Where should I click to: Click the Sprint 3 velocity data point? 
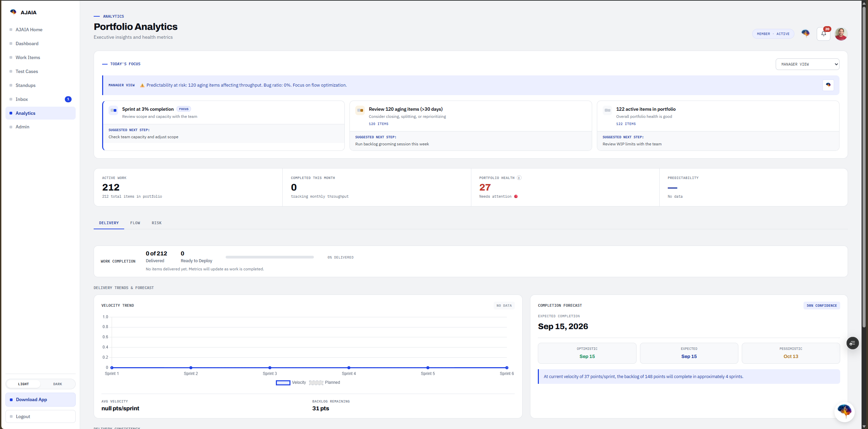[270, 368]
